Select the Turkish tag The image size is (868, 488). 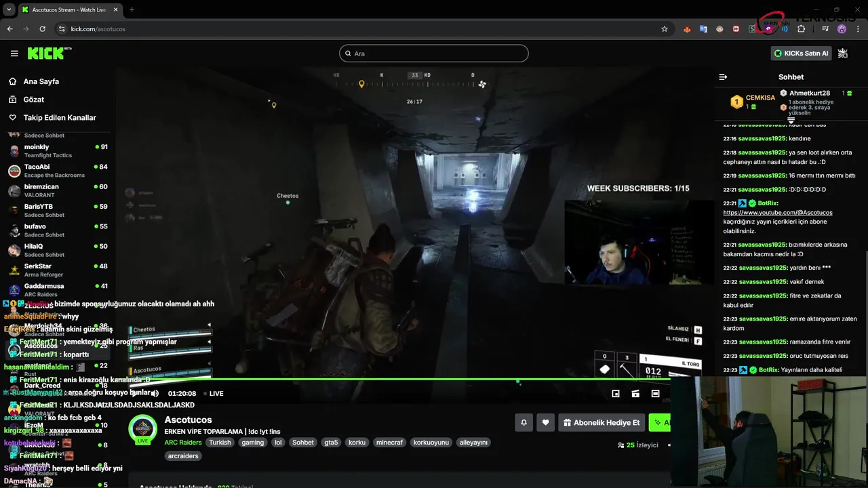pos(220,442)
